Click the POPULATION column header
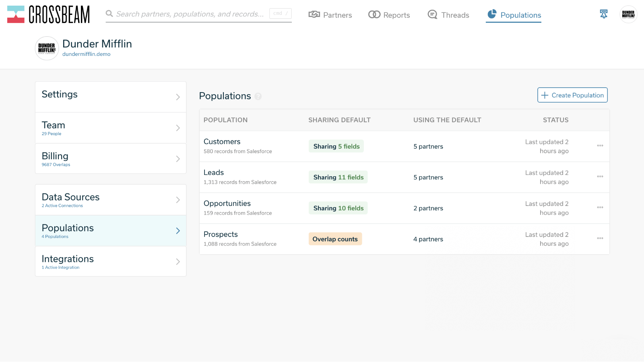This screenshot has height=362, width=644. pyautogui.click(x=225, y=120)
